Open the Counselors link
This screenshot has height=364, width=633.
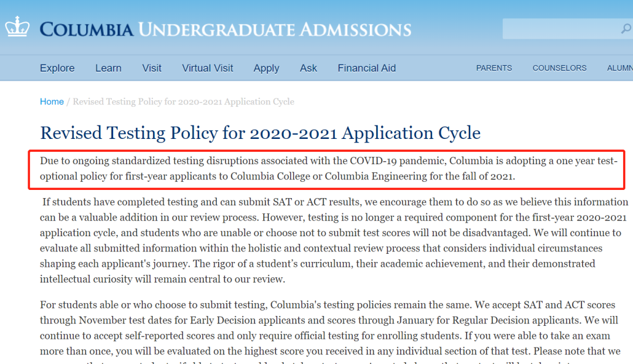559,68
